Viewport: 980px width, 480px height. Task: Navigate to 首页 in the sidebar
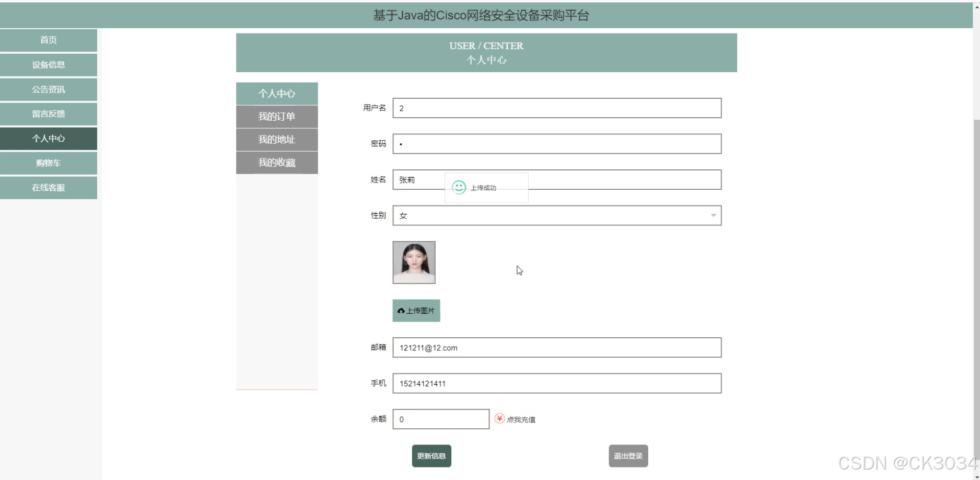[x=48, y=40]
